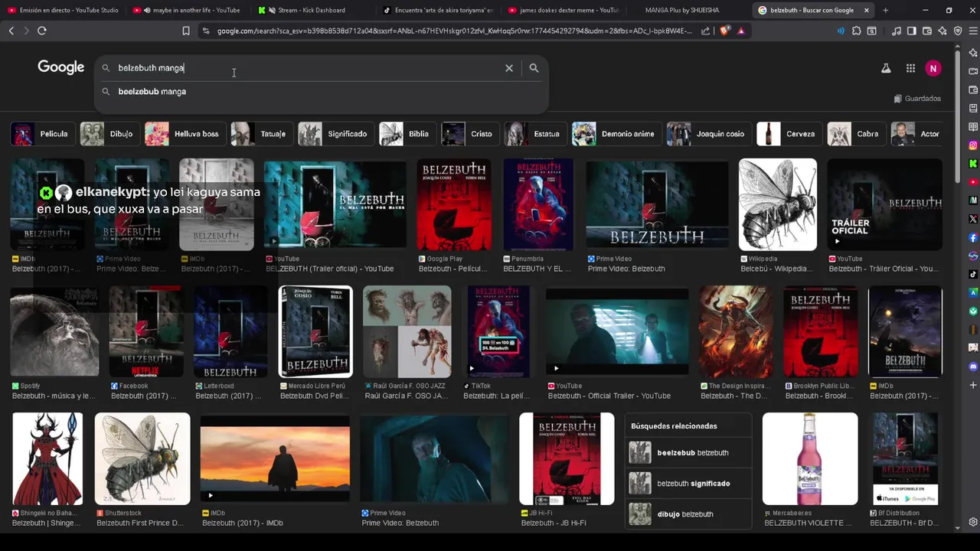Screen dimensions: 980x551
Task: Switch to 'Emisión en directo - YouTube Studio' tab
Action: pyautogui.click(x=62, y=10)
